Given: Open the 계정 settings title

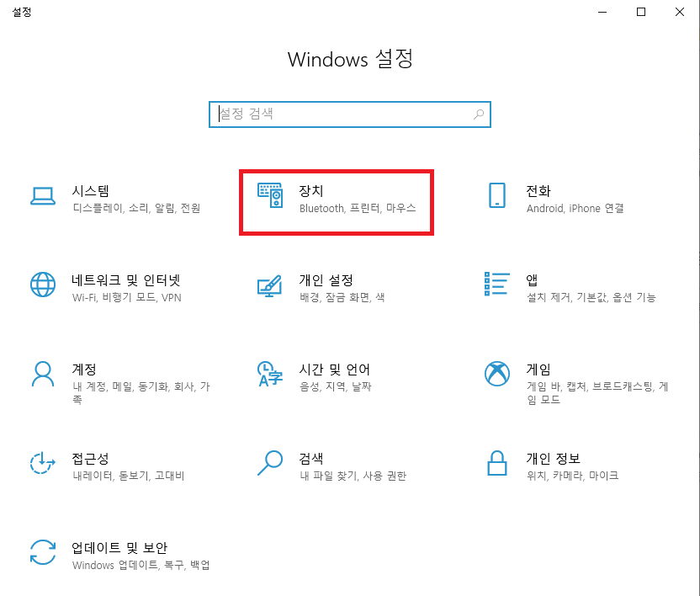Looking at the screenshot, I should point(84,370).
